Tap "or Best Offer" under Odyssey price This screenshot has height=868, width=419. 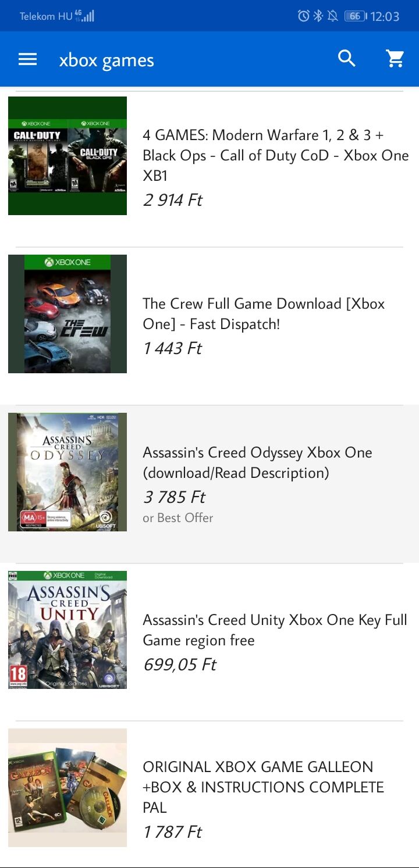click(178, 518)
